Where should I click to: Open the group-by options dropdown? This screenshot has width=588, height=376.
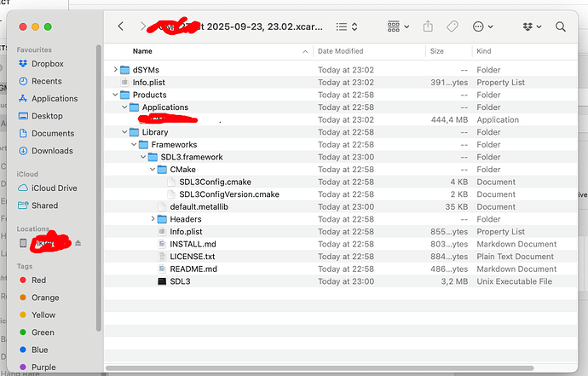click(x=398, y=26)
